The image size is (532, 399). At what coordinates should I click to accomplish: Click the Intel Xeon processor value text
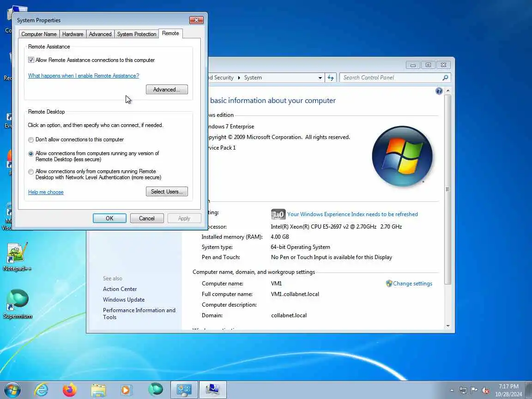336,227
